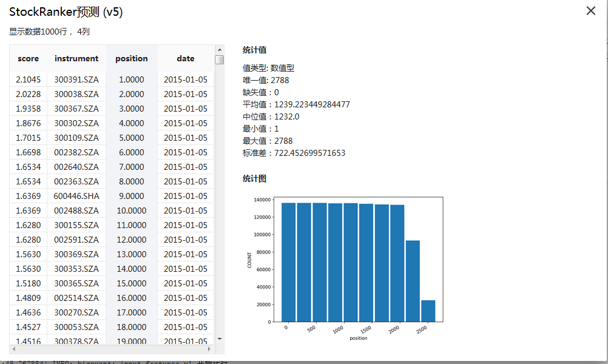Select instrument cell 002514.SZA
The width and height of the screenshot is (608, 364).
click(76, 298)
